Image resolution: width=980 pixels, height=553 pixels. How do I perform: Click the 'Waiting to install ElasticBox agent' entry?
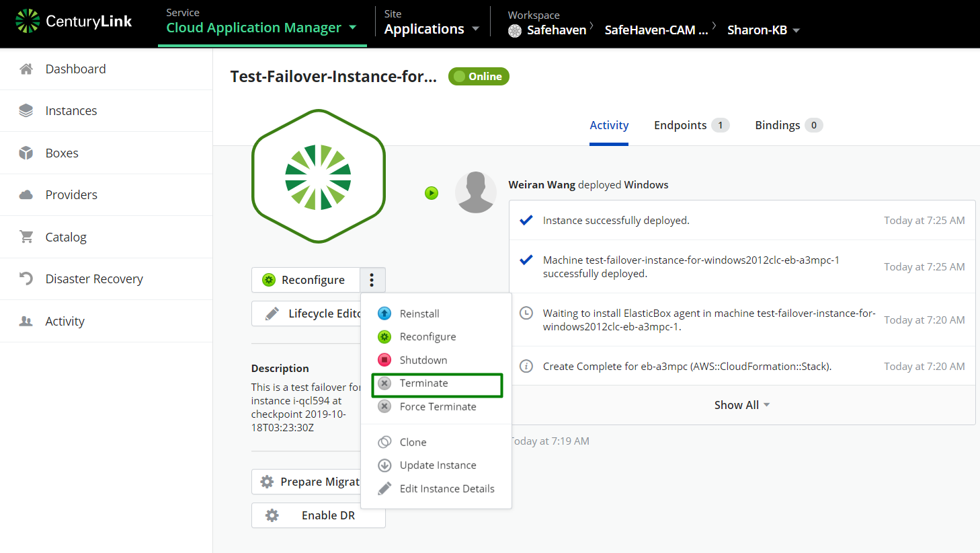(x=742, y=320)
